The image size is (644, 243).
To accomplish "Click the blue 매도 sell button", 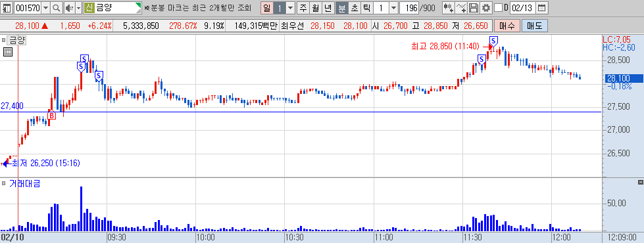I will coord(534,26).
